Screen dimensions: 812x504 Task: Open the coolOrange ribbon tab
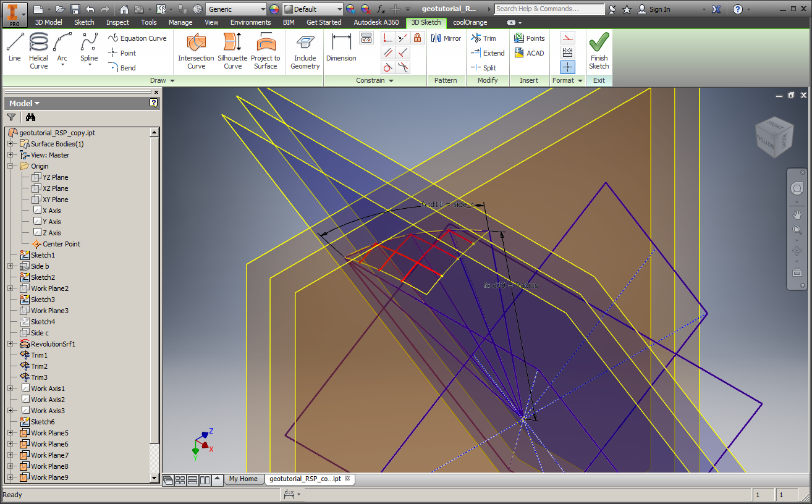[470, 22]
